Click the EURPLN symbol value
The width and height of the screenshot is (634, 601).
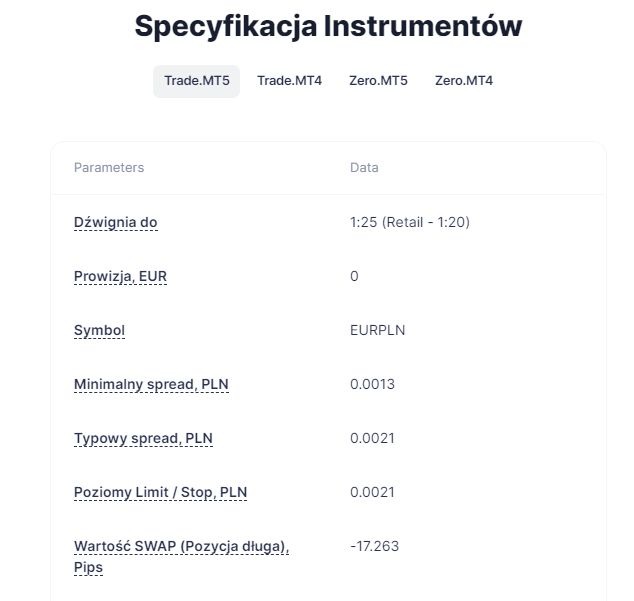tap(377, 330)
